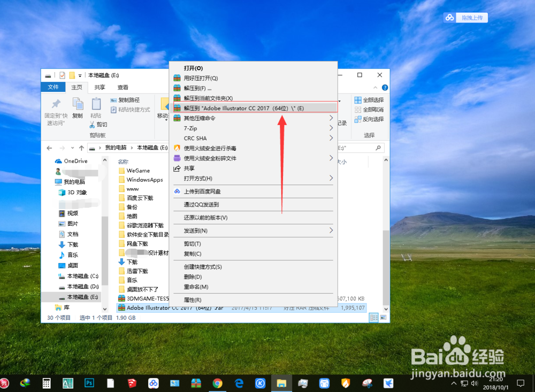Screen dimensions: 535x392
Task: Click the 拖拽上传 Baidu upload widget
Action: coord(466,18)
